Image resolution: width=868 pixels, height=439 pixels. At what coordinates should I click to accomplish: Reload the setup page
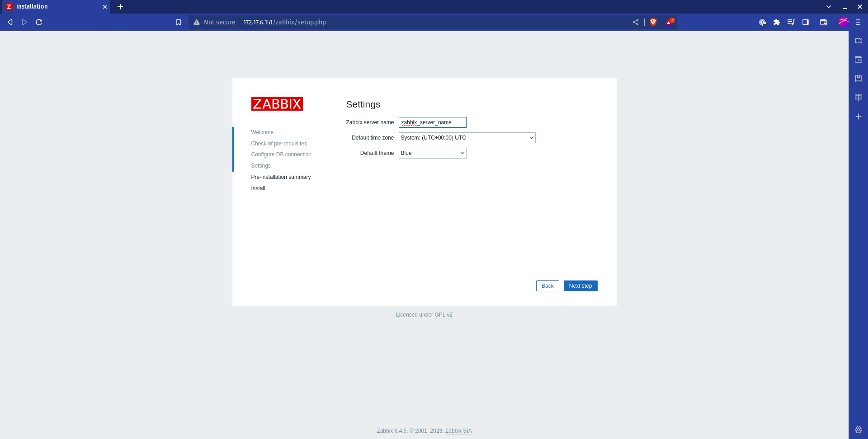(x=39, y=22)
